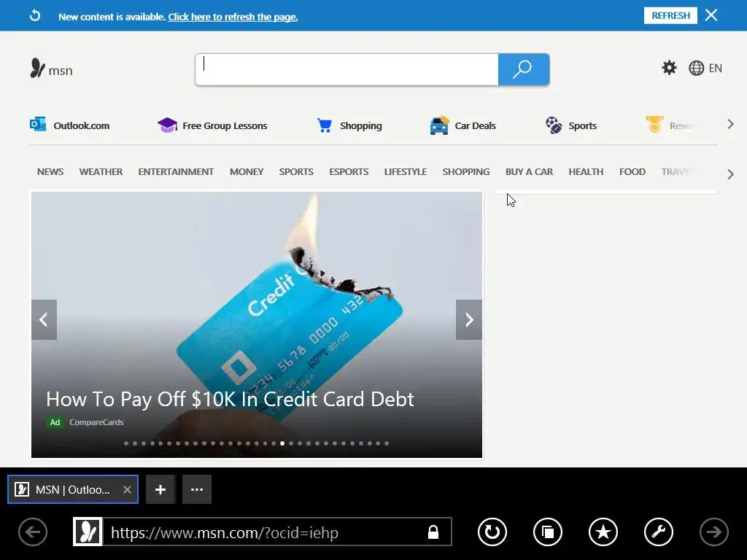Click the graduation cap Free Group Lessons icon
Viewport: 747px width, 560px height.
tap(167, 125)
